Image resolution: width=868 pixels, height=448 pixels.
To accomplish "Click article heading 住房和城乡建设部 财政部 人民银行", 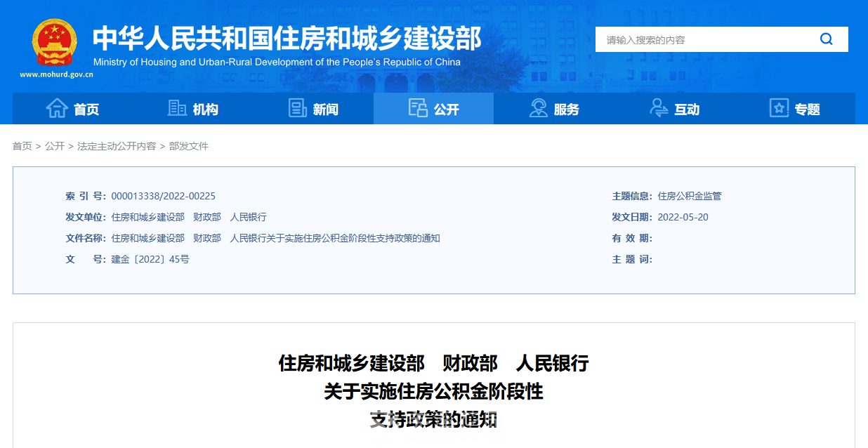I will pos(433,363).
